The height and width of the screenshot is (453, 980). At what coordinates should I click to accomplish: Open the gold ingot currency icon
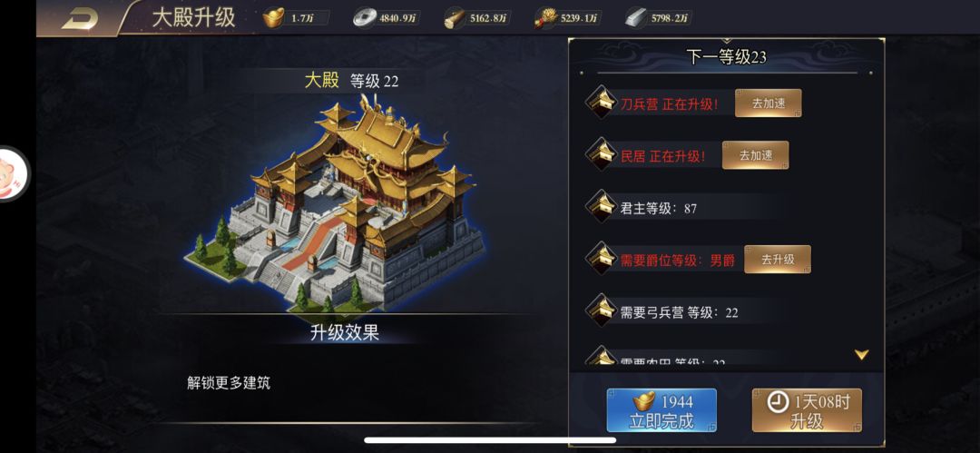pyautogui.click(x=273, y=18)
